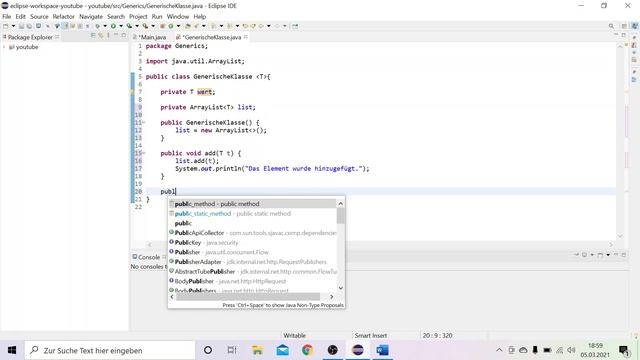Choose the PublisherAdapter proposal
This screenshot has width=640, height=360.
(x=253, y=262)
